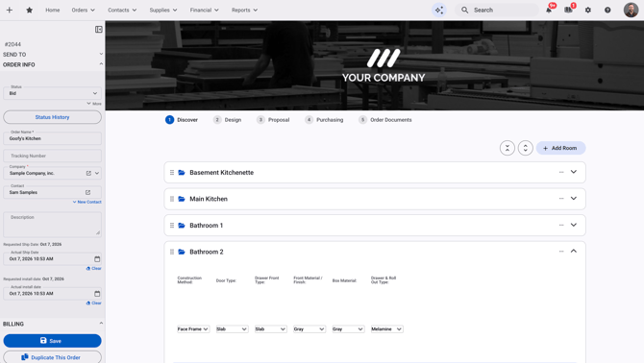
Task: Open the Reports menu
Action: pos(244,10)
